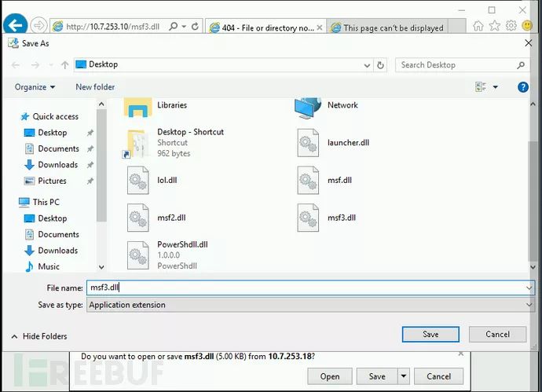
Task: Open the view options dropdown arrow
Action: [496, 87]
